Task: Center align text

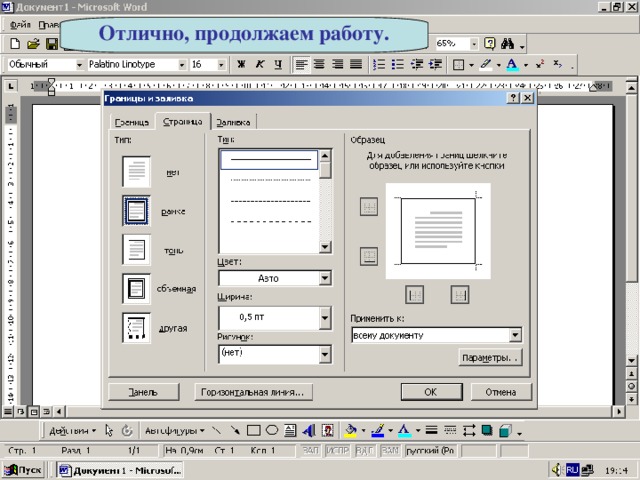Action: [x=319, y=64]
